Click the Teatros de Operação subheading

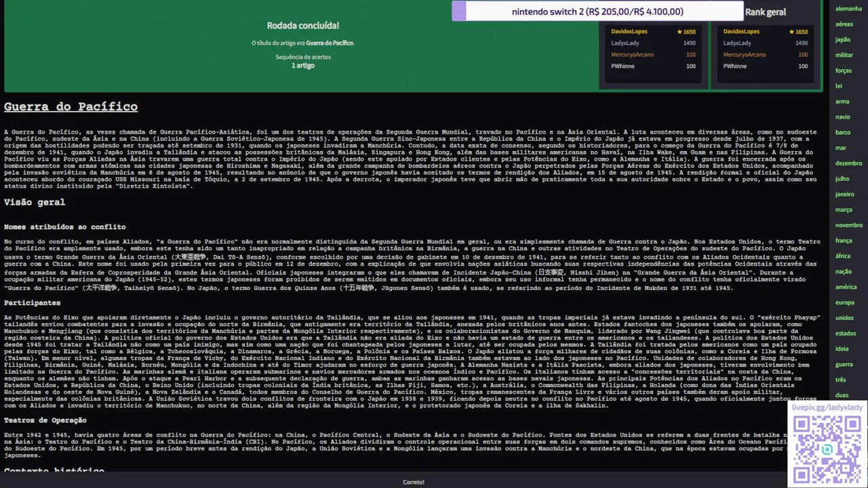tap(45, 421)
